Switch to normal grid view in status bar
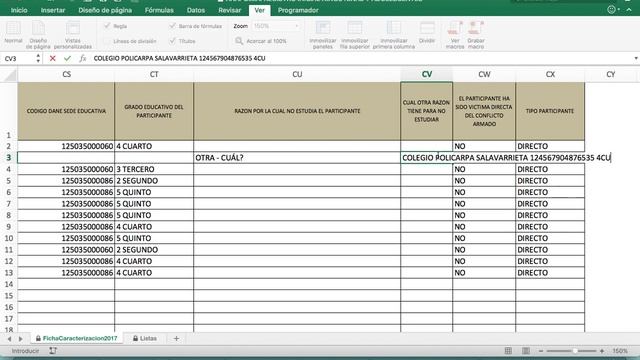The width and height of the screenshot is (640, 360). coord(508,351)
